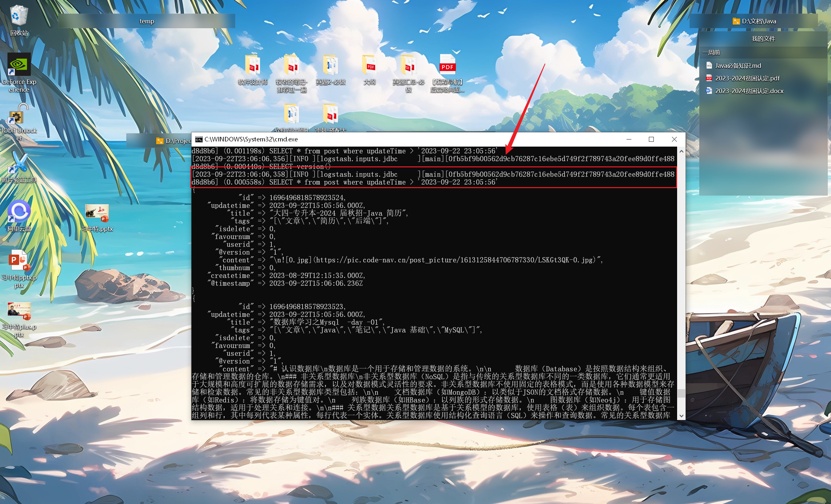Maximize the cmd.exe window

651,139
